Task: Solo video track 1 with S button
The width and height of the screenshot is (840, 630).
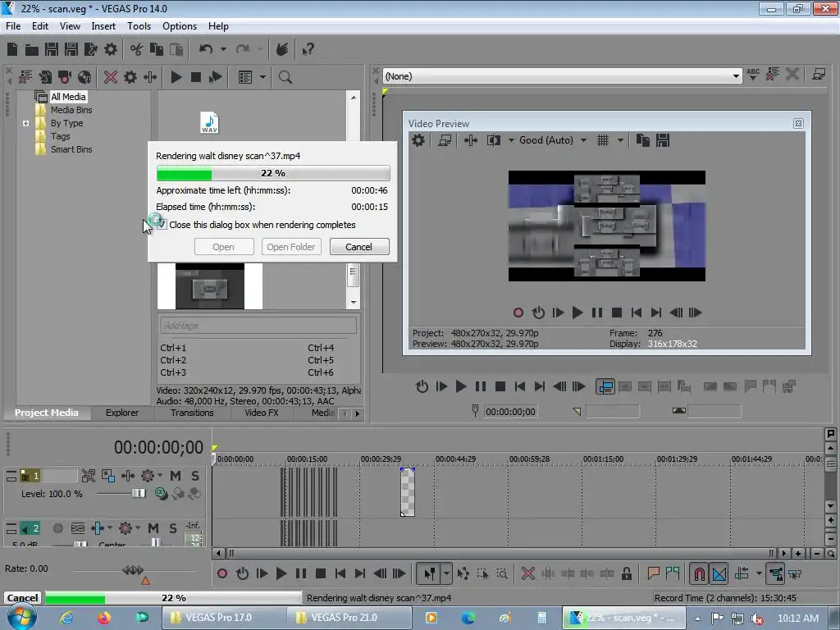Action: click(195, 476)
